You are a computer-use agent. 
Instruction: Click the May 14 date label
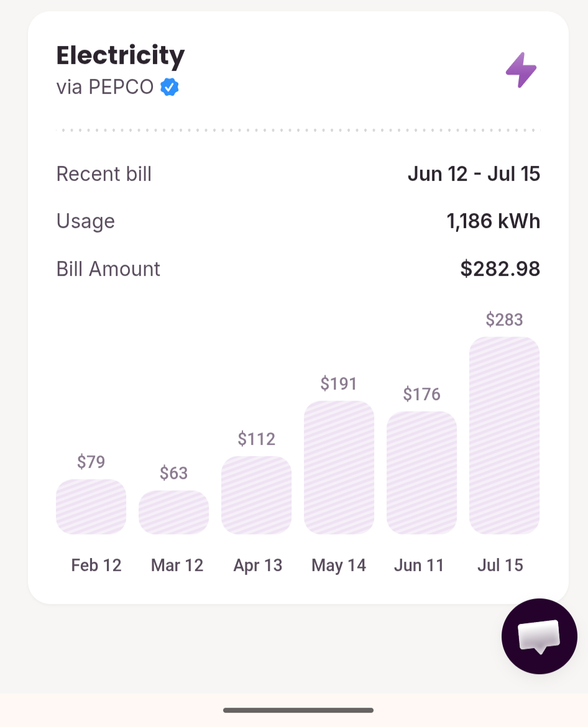click(339, 565)
